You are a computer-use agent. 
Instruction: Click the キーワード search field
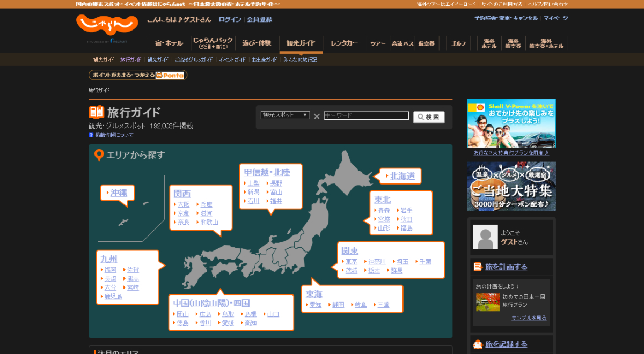(367, 115)
